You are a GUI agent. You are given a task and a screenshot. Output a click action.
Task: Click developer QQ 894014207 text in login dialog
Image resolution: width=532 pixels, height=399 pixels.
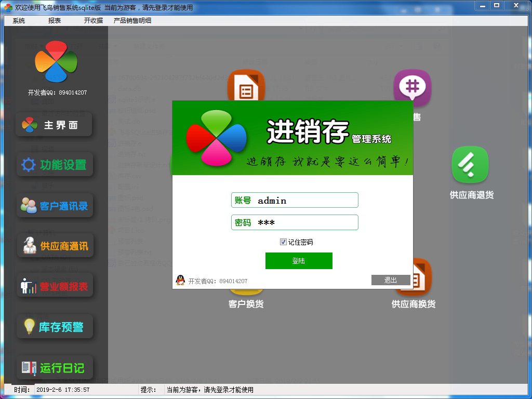coord(218,281)
